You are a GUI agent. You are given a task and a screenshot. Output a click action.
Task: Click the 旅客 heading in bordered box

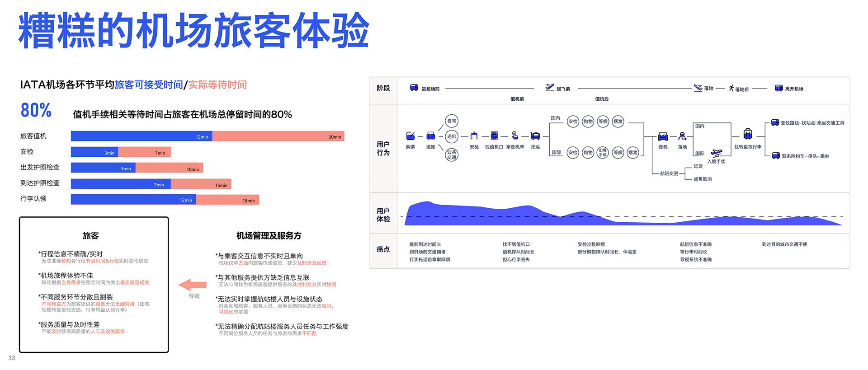tap(90, 235)
